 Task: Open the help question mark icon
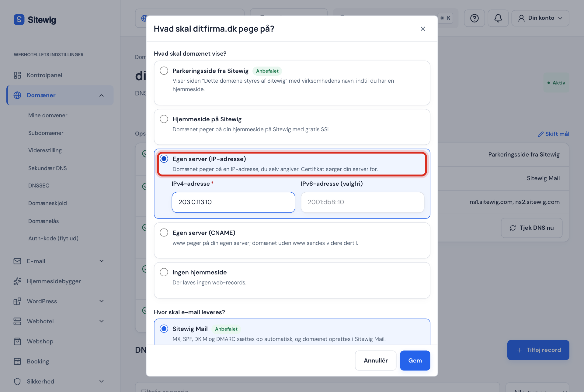[474, 18]
